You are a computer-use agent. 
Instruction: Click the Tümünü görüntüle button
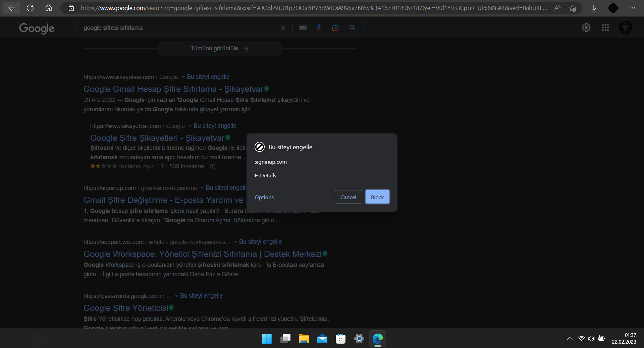(220, 49)
